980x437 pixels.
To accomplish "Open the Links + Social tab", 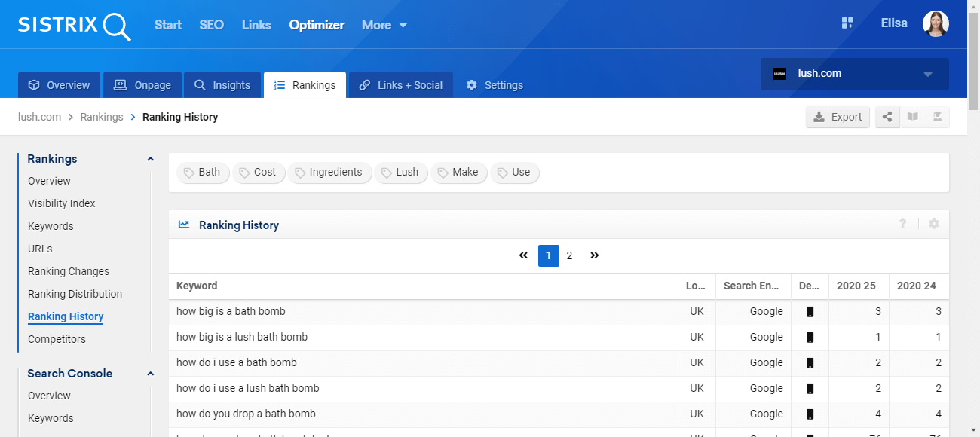I will (x=401, y=85).
